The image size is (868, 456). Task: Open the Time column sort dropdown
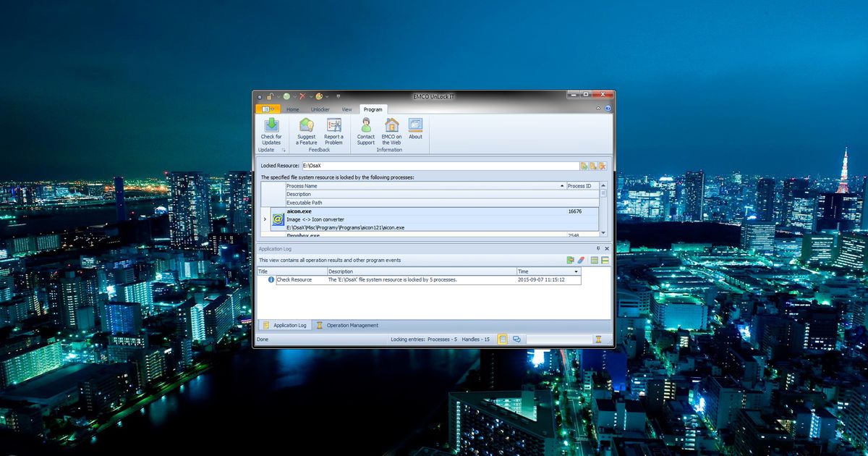click(x=576, y=271)
